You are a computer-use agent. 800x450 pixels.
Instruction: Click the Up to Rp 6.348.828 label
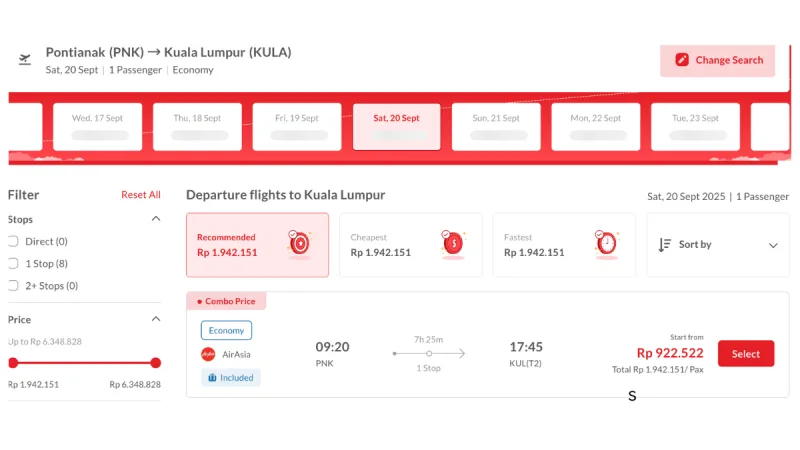click(45, 341)
